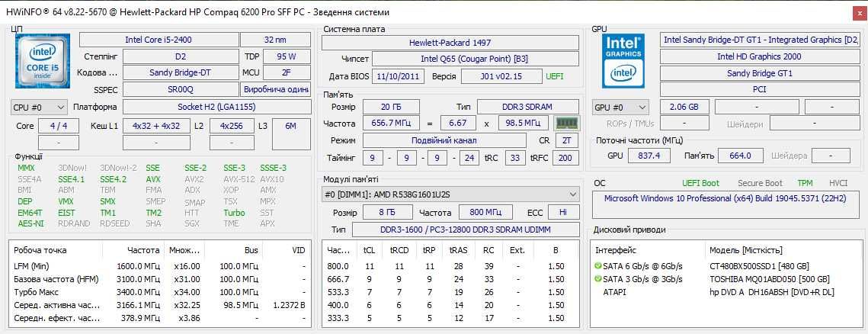This screenshot has height=334, width=868.
Task: Click the GPU memory clock 664.0 field
Action: (739, 156)
